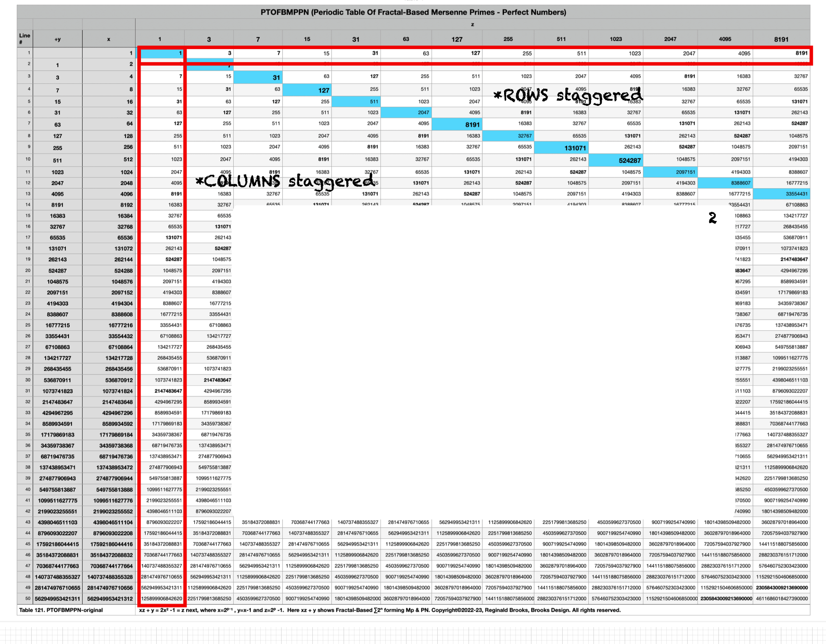
Task: Select the cyan highlighted cell 2047 in line 6
Action: coord(406,112)
